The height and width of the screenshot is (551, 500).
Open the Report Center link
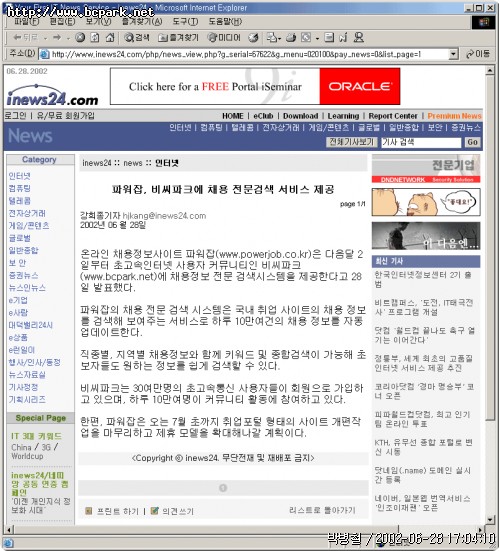click(393, 116)
